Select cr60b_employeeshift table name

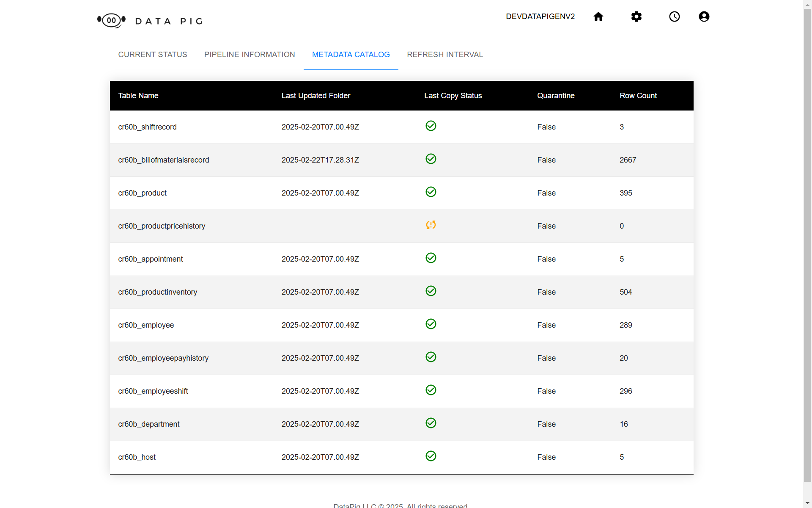point(153,391)
